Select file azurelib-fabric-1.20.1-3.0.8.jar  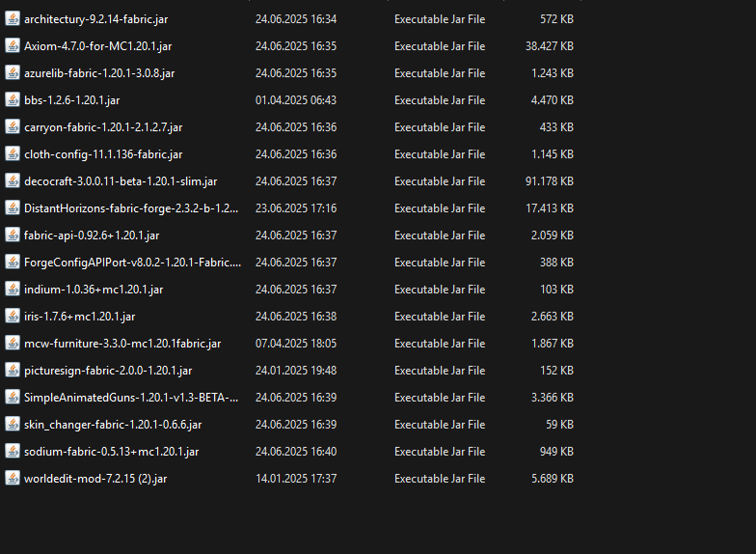point(99,73)
